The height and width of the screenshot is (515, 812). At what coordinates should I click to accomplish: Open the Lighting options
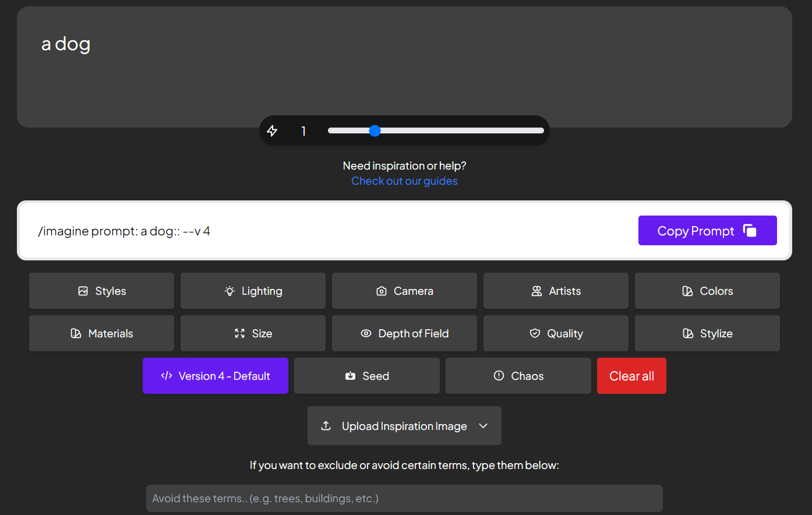[253, 291]
